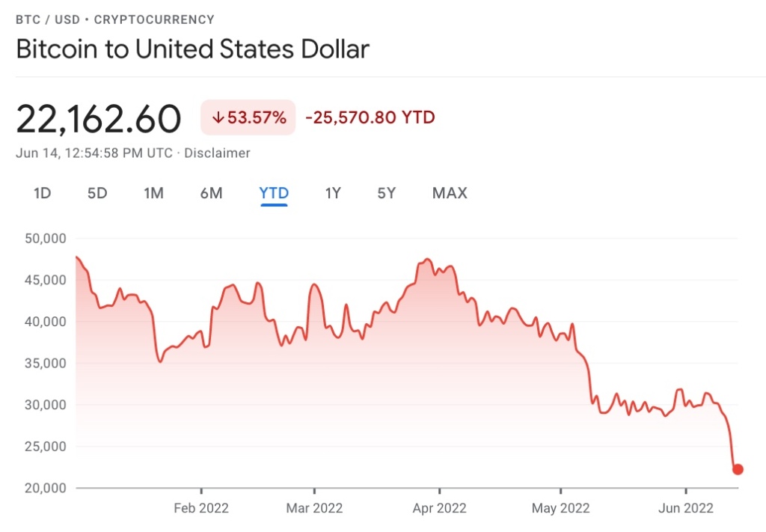Click the Apr 2022 axis label

pos(438,508)
